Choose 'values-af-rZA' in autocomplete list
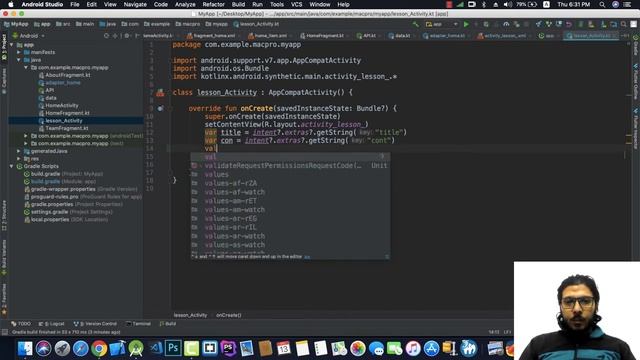Viewport: 640px width, 360px height. (290, 183)
